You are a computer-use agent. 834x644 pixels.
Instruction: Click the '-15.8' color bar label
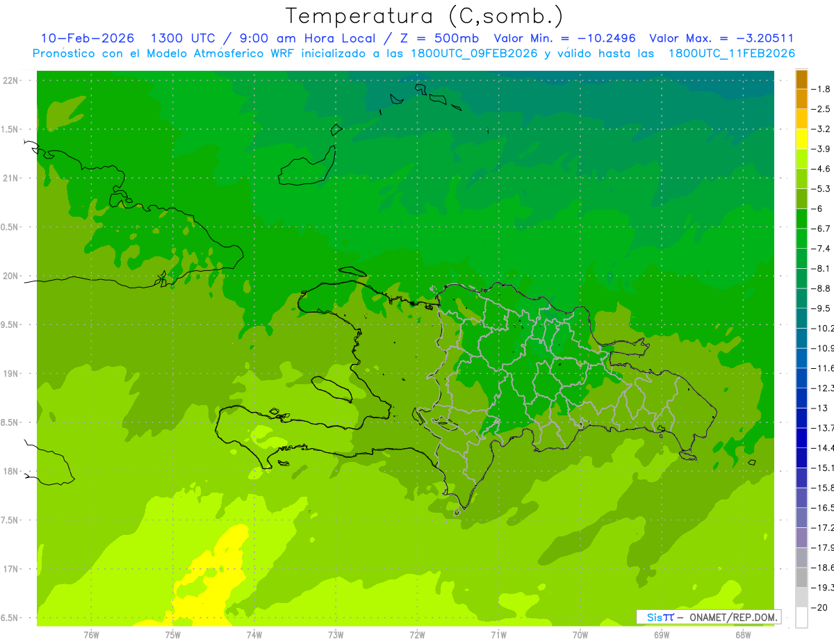coord(823,488)
